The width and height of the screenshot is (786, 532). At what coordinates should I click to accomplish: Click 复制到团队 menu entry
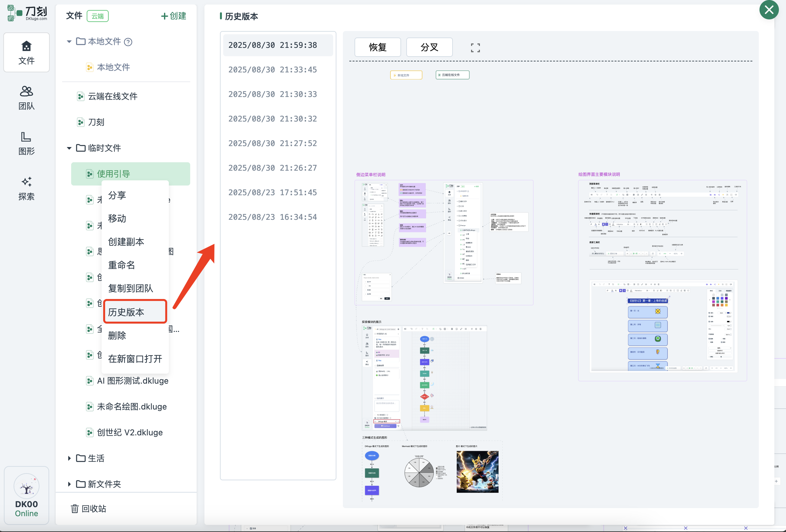click(x=131, y=288)
